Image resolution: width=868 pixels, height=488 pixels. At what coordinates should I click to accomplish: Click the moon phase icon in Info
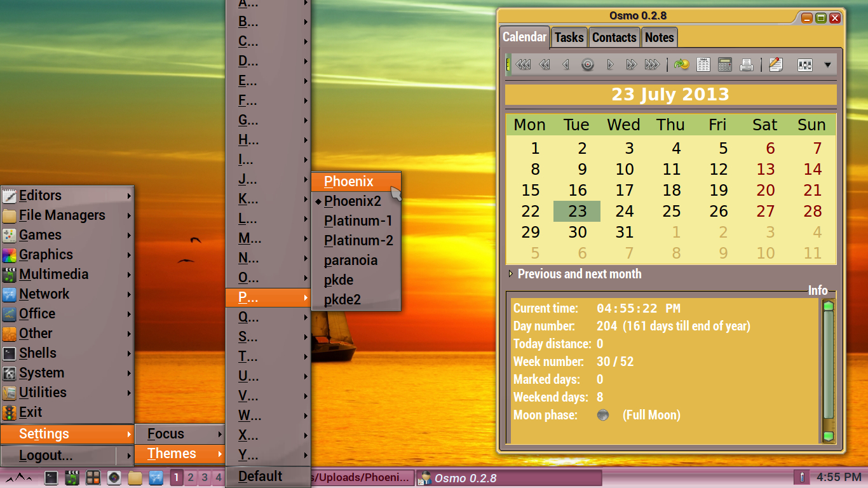pyautogui.click(x=603, y=415)
